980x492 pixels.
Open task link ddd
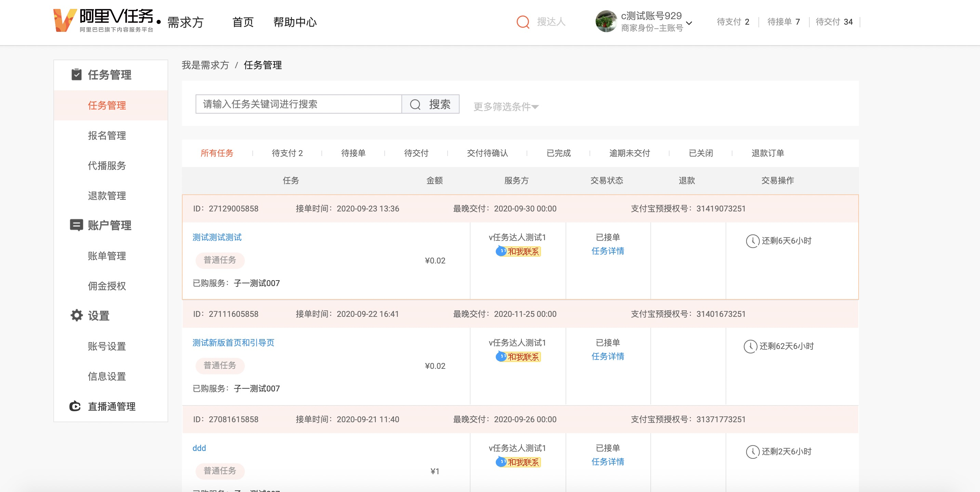(199, 448)
